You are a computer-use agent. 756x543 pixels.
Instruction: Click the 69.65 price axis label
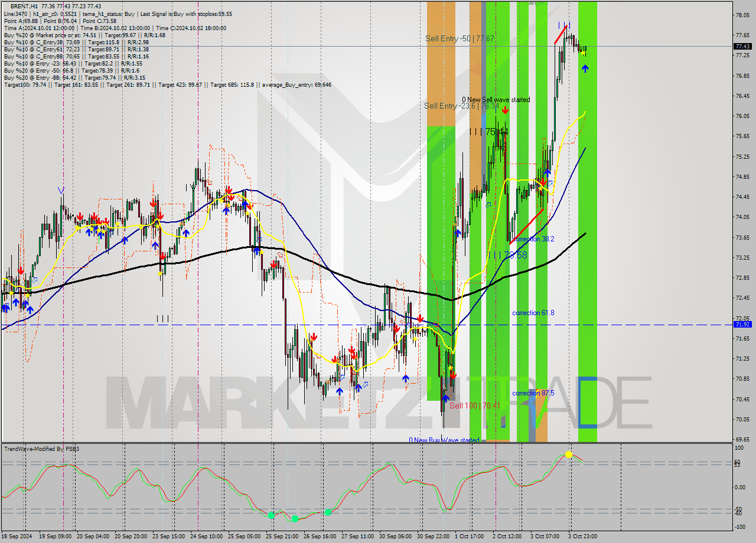(742, 439)
